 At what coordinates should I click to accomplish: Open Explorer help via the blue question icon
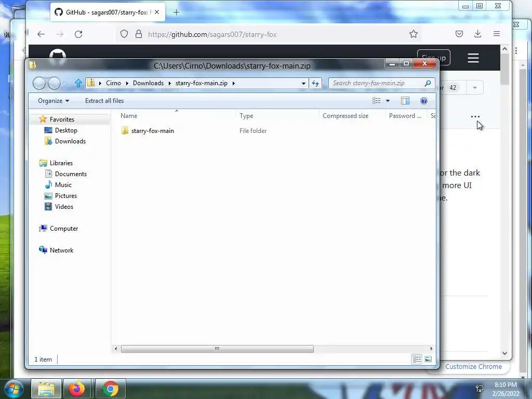coord(424,101)
